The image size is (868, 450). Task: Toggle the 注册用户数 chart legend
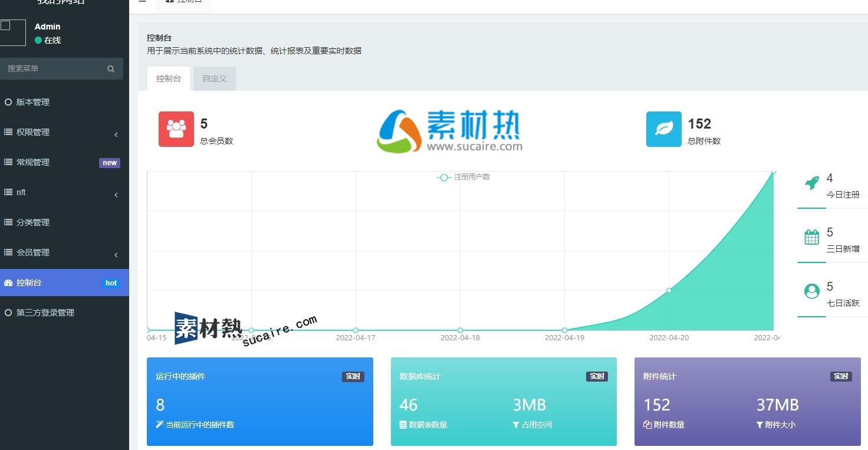(x=463, y=177)
